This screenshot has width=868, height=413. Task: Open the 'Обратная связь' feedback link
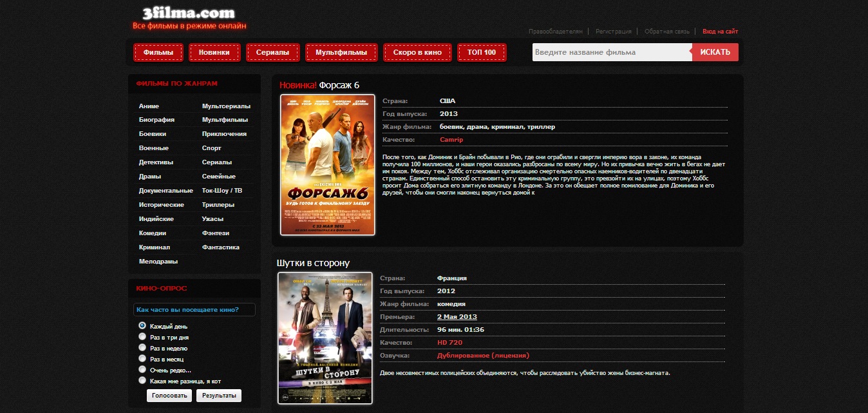point(667,32)
